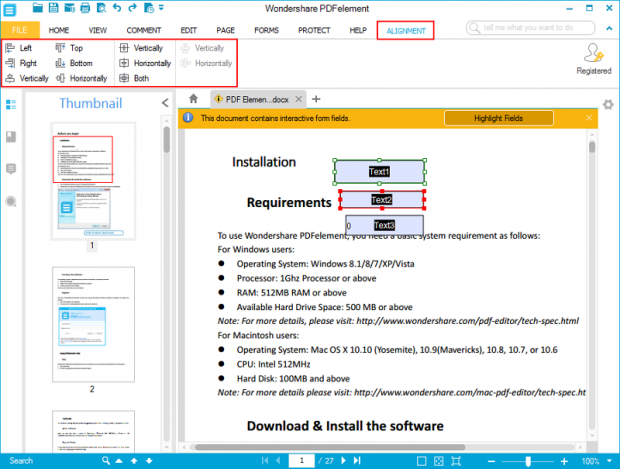Viewport: 620px width, 469px height.
Task: Jump to the last page
Action: coord(357,461)
